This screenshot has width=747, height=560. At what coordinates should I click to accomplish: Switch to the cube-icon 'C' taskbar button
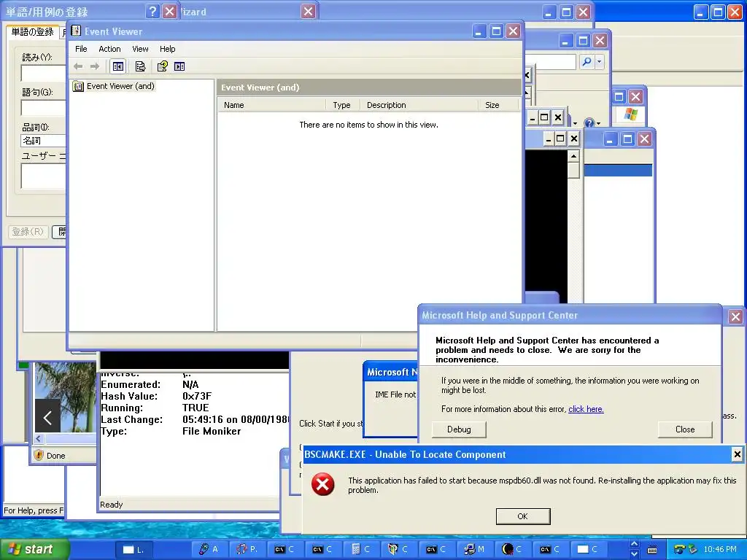399,549
